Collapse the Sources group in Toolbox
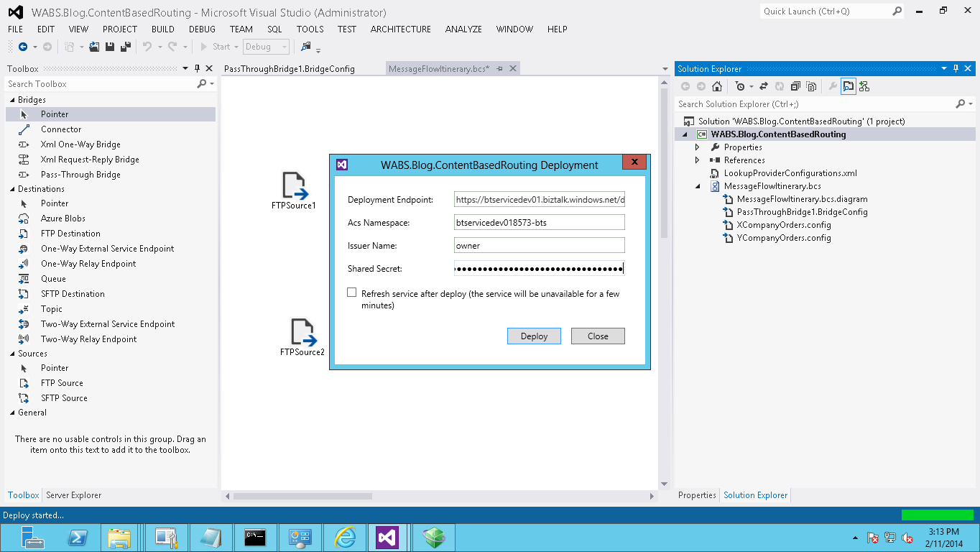This screenshot has width=980, height=552. 12,354
